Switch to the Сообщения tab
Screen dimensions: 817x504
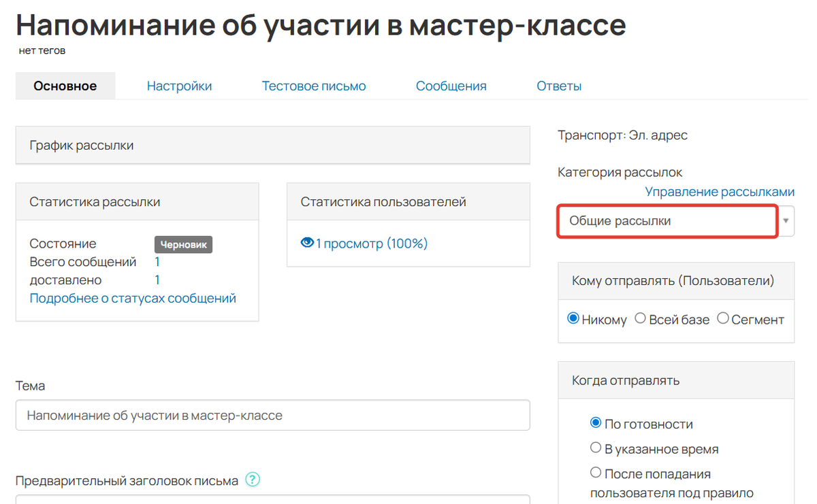click(451, 85)
